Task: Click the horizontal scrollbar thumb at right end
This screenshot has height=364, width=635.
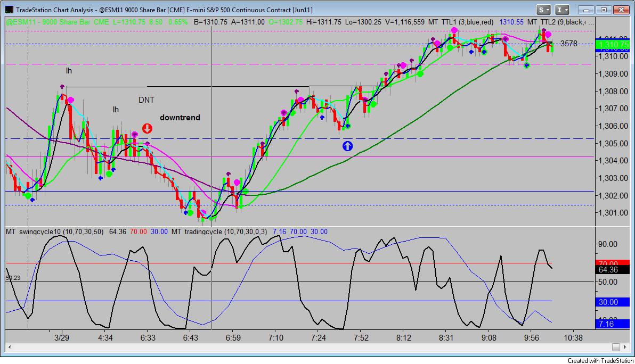Action: pyautogui.click(x=616, y=347)
